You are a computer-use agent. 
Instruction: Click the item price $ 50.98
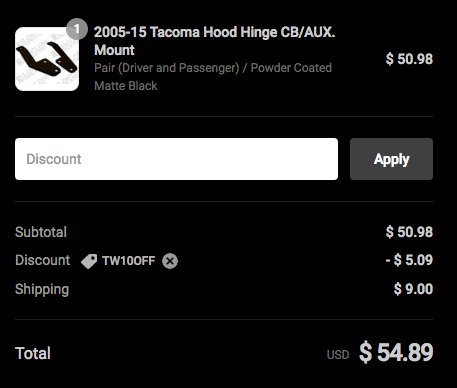(409, 59)
